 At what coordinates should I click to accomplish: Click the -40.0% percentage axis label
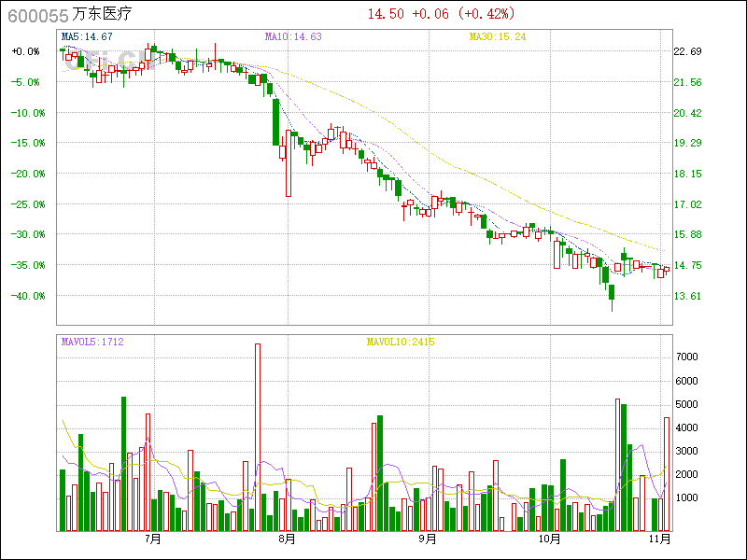coord(25,296)
